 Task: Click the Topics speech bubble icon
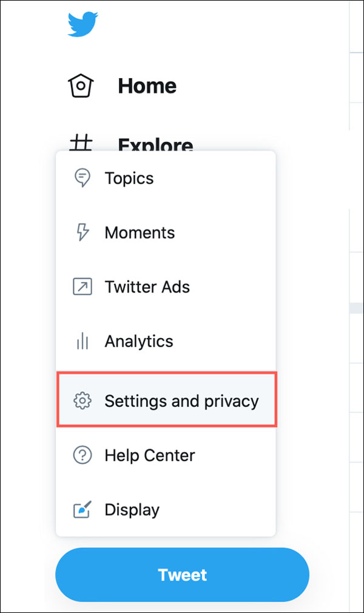(x=82, y=178)
